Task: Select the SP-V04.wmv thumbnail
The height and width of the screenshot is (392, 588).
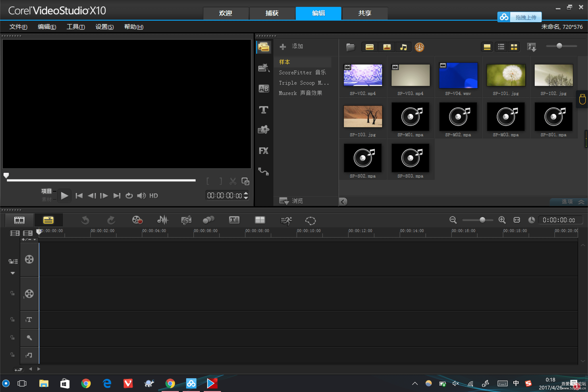Action: (x=458, y=75)
